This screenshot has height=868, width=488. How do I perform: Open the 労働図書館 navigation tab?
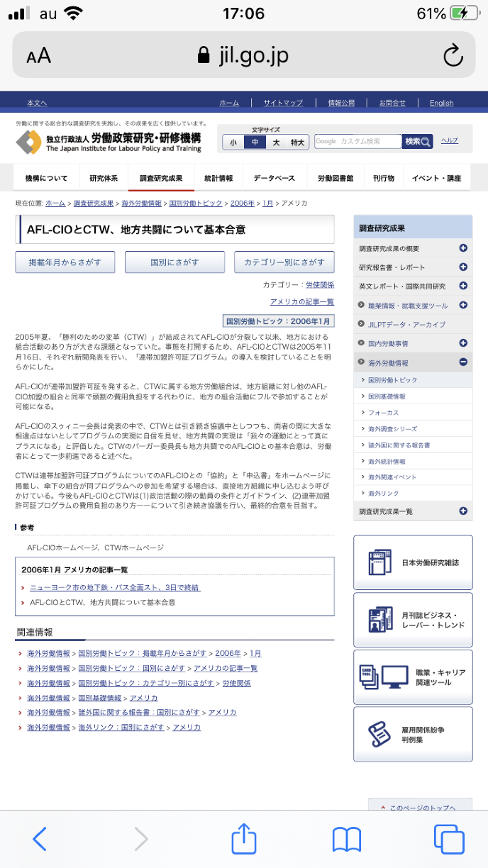point(335,178)
